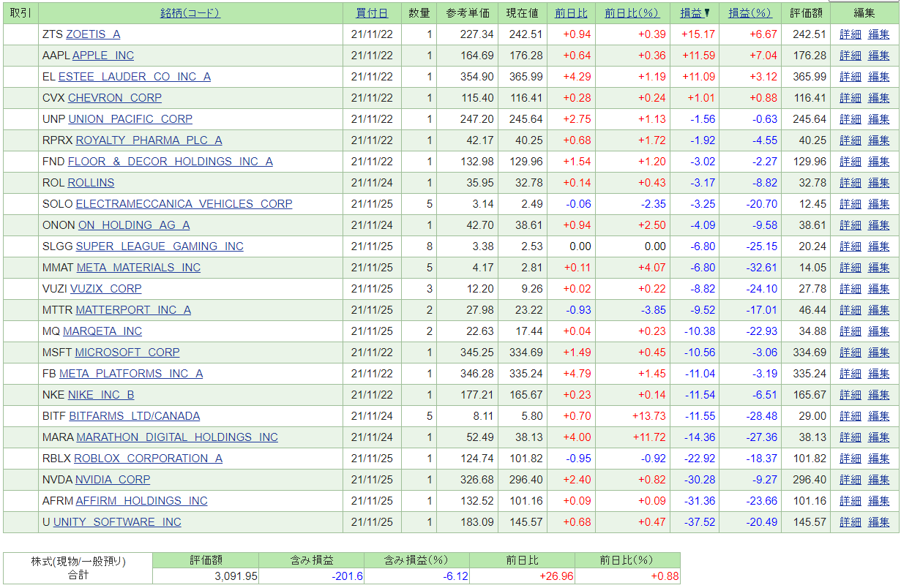Click 編集 for U row
This screenshot has width=901, height=588.
click(x=879, y=522)
